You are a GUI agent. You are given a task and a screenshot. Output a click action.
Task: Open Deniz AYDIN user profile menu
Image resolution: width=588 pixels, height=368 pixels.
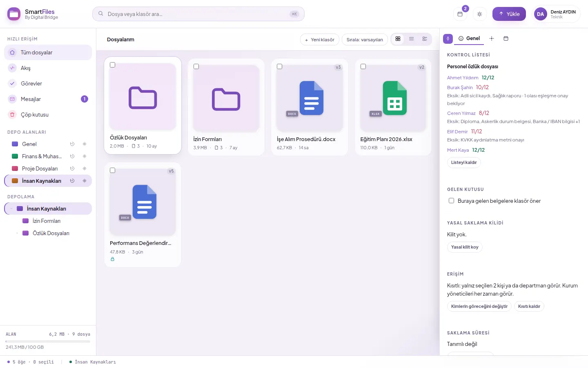[556, 14]
